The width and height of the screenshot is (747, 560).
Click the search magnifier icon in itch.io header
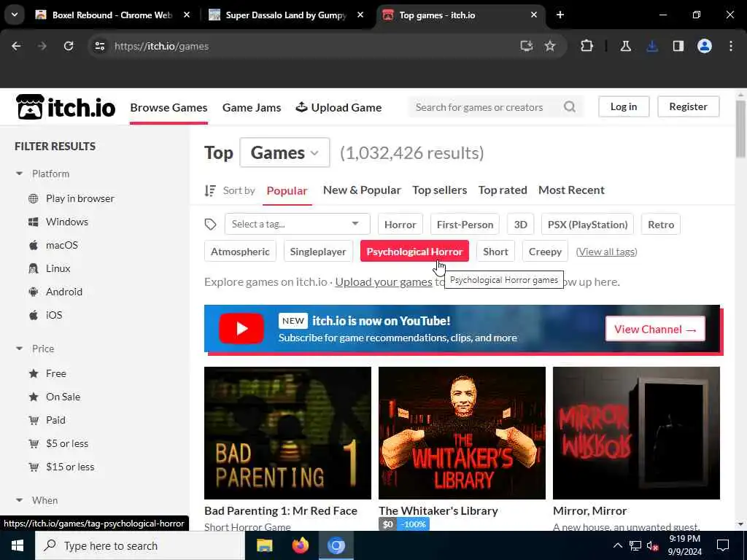click(x=569, y=107)
